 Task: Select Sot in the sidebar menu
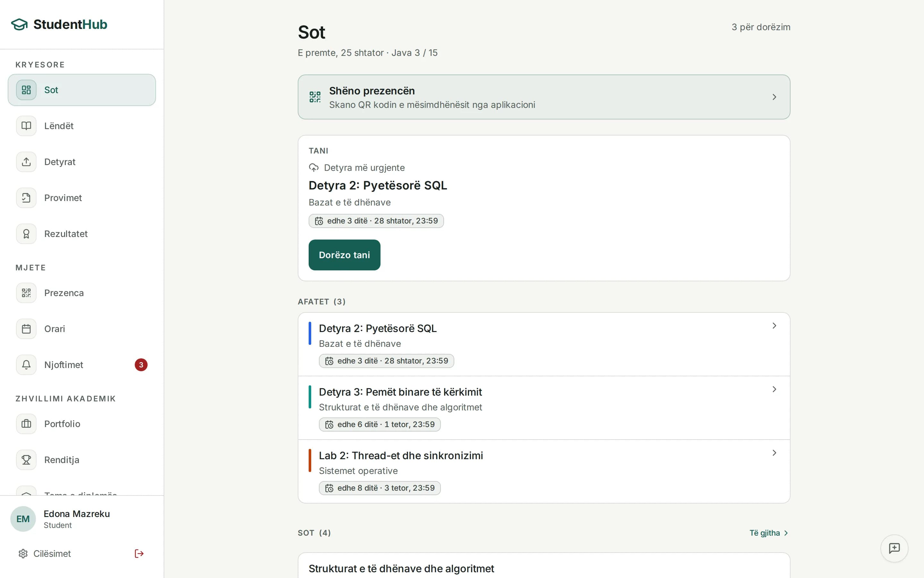(x=82, y=90)
